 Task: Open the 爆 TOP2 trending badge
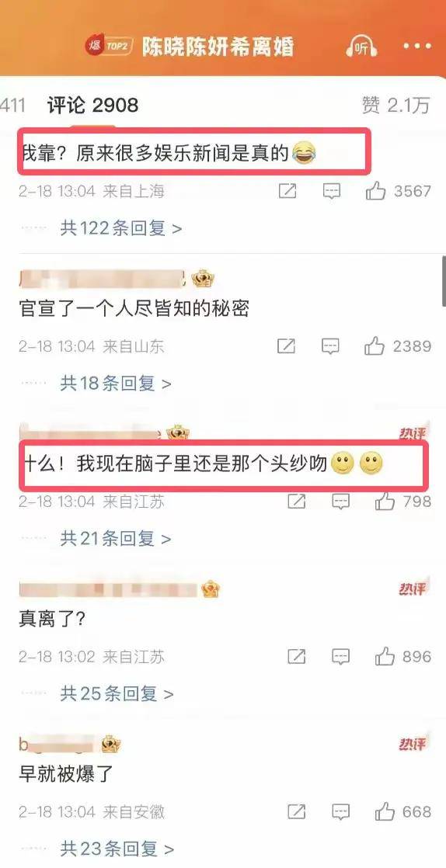point(109,46)
